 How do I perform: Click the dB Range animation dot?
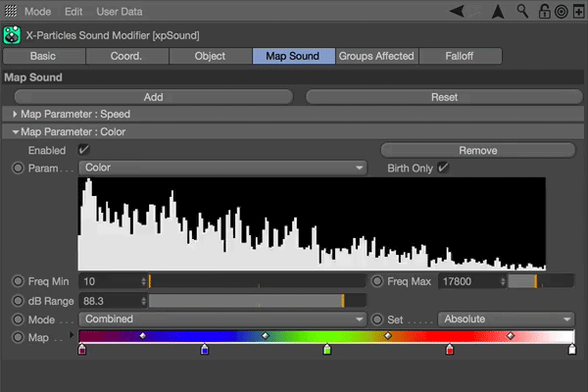tap(18, 301)
